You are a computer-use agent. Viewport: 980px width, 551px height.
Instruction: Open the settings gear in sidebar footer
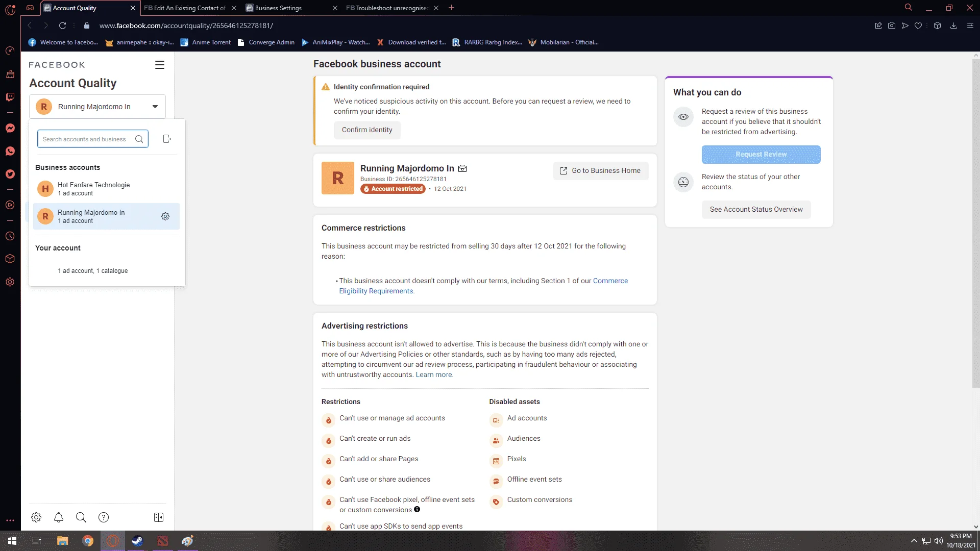tap(36, 517)
